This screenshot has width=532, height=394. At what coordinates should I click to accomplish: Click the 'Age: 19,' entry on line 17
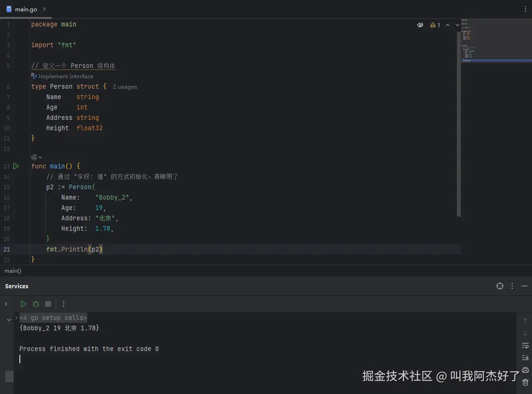[x=83, y=208]
